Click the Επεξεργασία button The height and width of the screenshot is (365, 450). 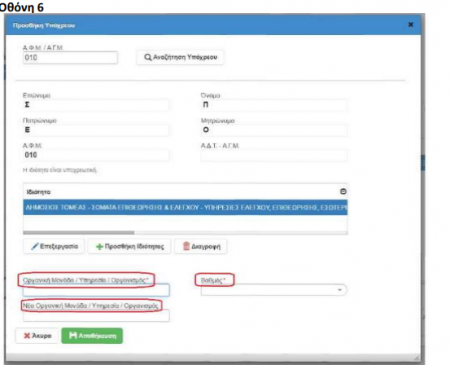coord(54,246)
